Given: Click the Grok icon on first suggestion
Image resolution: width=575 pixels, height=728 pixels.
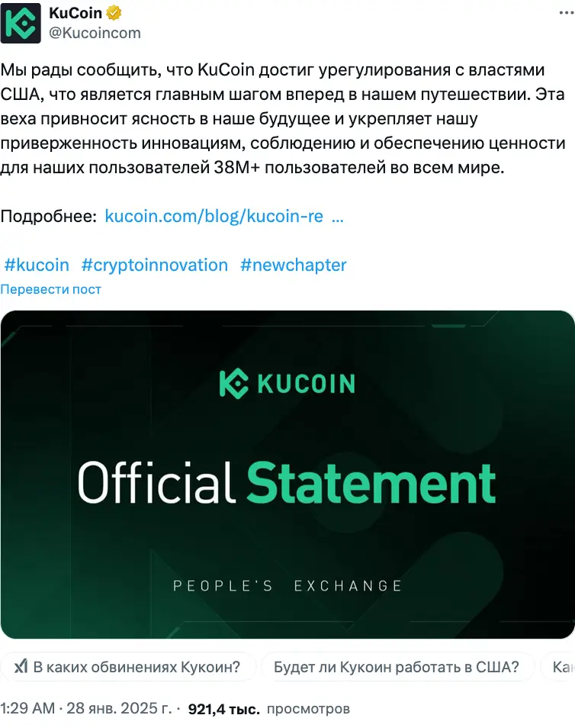Looking at the screenshot, I should (x=21, y=667).
